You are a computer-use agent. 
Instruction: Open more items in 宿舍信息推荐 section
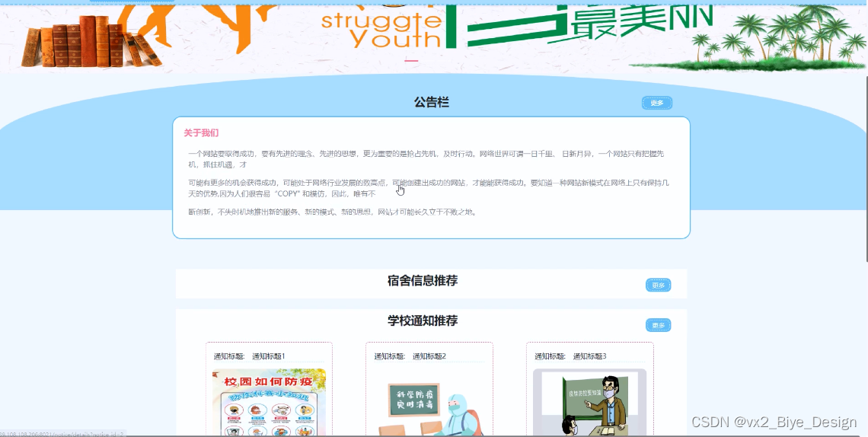(658, 285)
